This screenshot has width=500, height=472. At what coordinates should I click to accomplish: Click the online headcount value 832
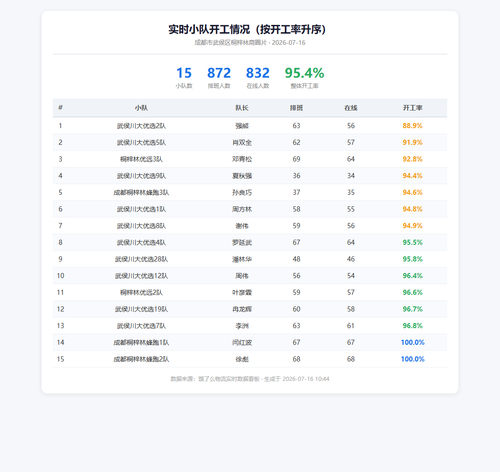[258, 73]
